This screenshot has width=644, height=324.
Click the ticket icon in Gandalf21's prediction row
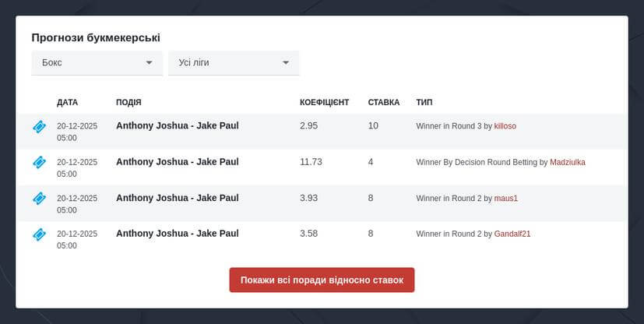pos(39,234)
